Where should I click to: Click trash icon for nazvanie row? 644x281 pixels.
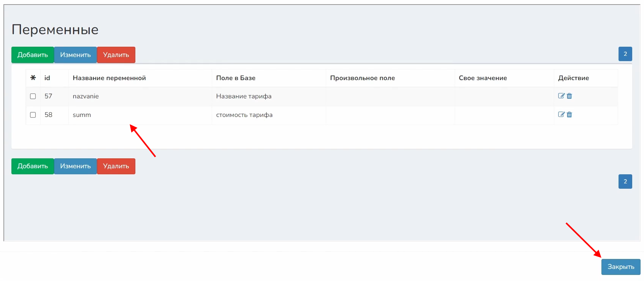[x=569, y=96]
